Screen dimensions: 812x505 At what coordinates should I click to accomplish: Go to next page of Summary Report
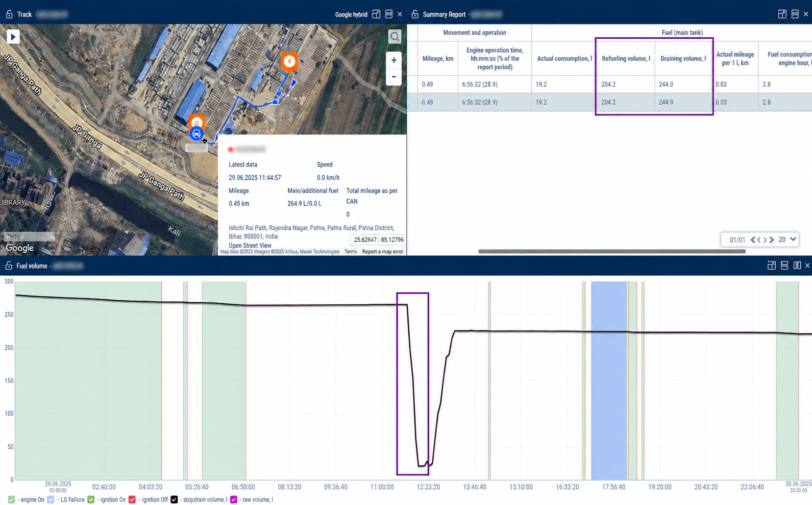click(766, 239)
